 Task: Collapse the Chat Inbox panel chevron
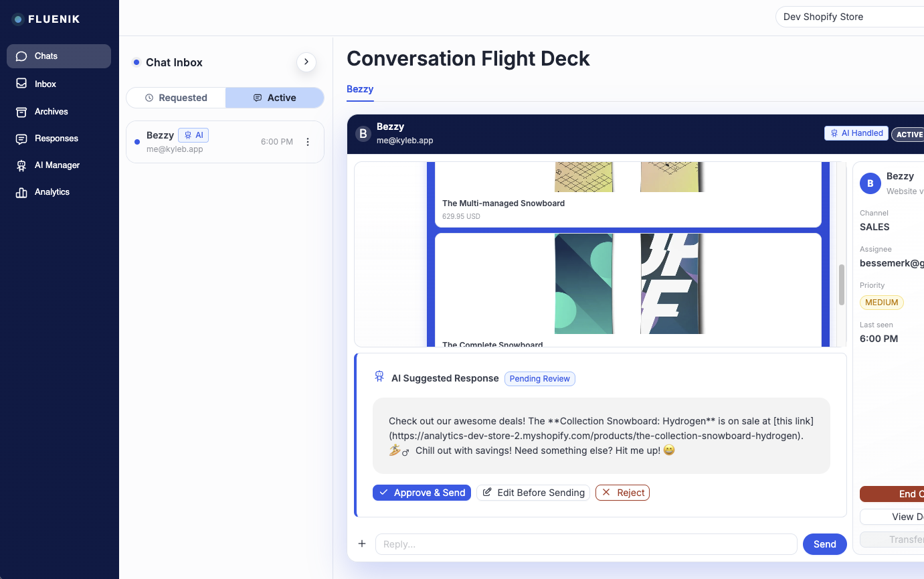click(x=306, y=62)
